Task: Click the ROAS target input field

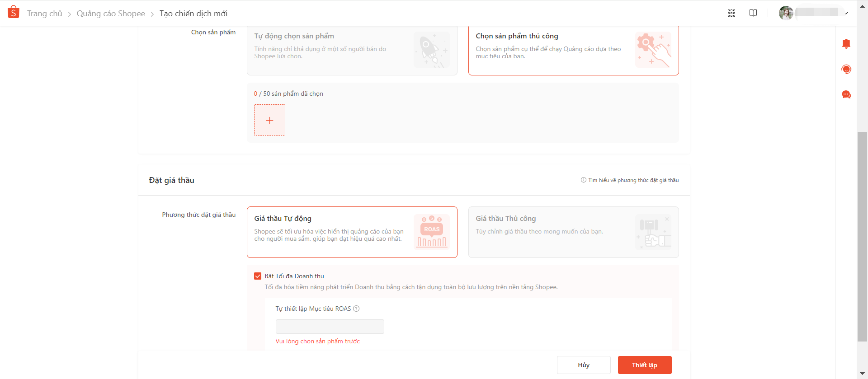Action: 330,327
